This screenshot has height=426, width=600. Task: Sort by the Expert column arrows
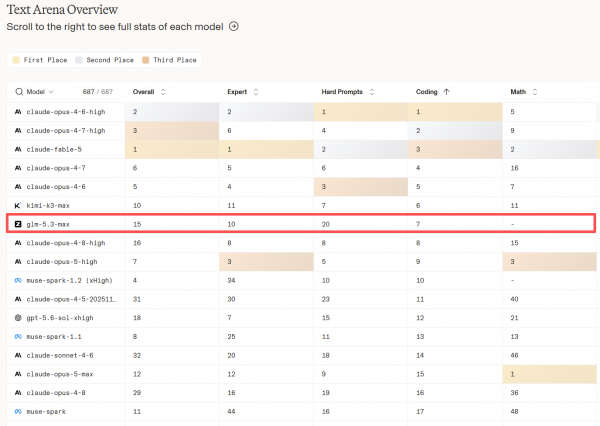pyautogui.click(x=256, y=92)
